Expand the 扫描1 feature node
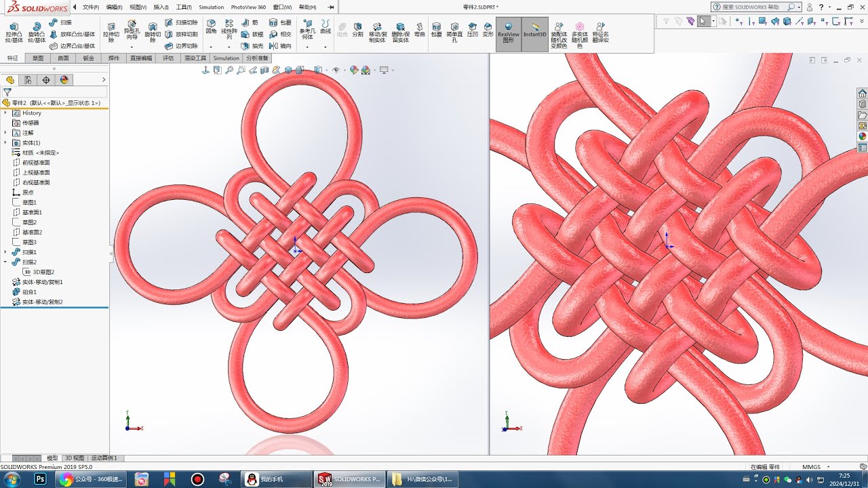Image resolution: width=868 pixels, height=488 pixels. 5,252
